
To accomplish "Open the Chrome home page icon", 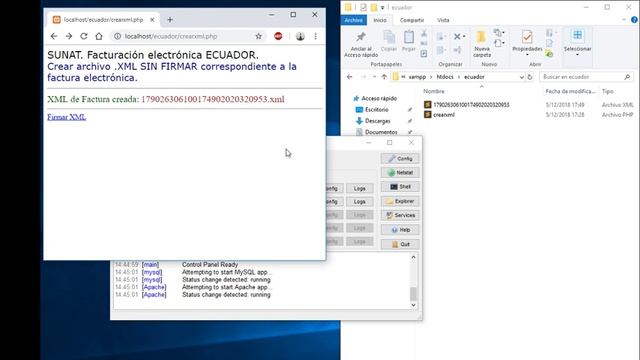I will [99, 36].
